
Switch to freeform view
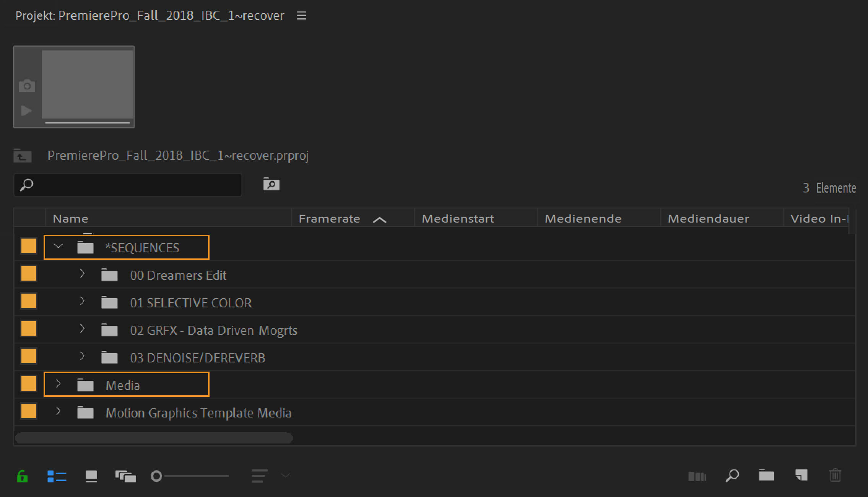(x=125, y=476)
